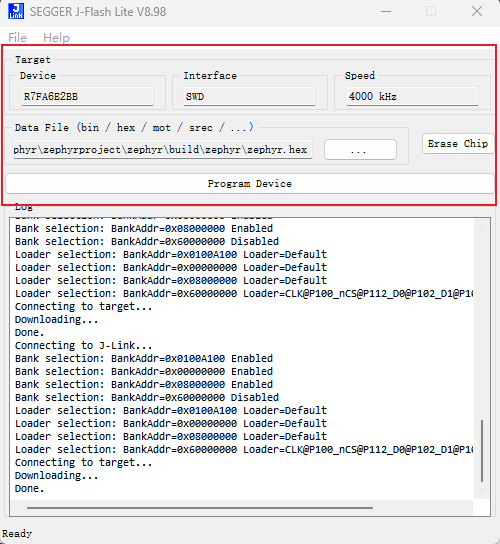Click the log's vertical scrollbar thumb
The image size is (500, 544).
point(482,451)
